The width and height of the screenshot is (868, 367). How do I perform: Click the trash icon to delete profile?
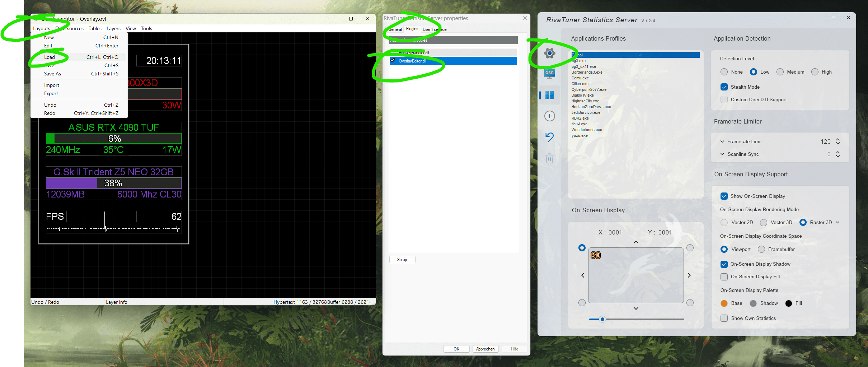(549, 158)
